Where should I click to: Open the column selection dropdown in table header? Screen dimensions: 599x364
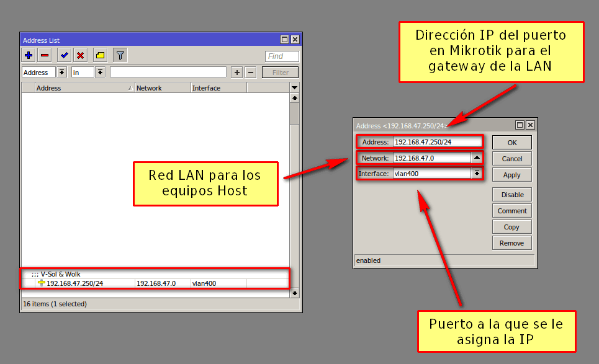click(x=294, y=88)
